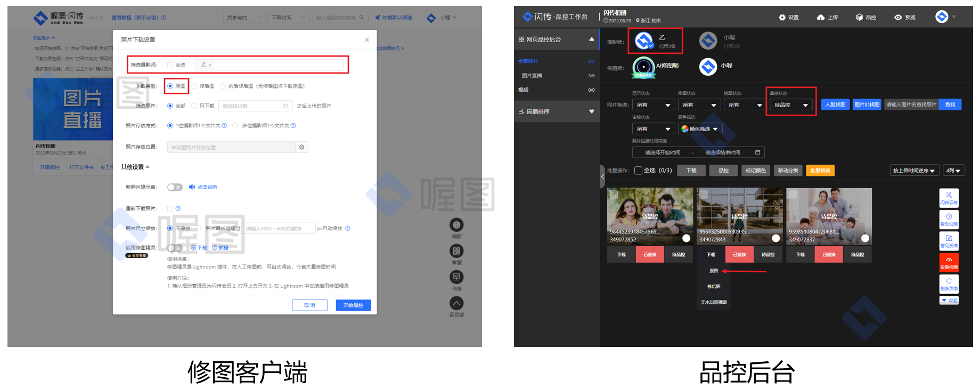The width and height of the screenshot is (980, 389).
Task: Select retoucher 小喔 avatar in the 修图师 row
Action: click(x=708, y=67)
